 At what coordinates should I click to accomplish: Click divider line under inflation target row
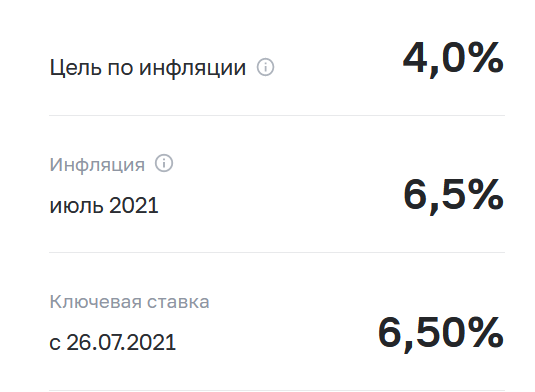[277, 115]
